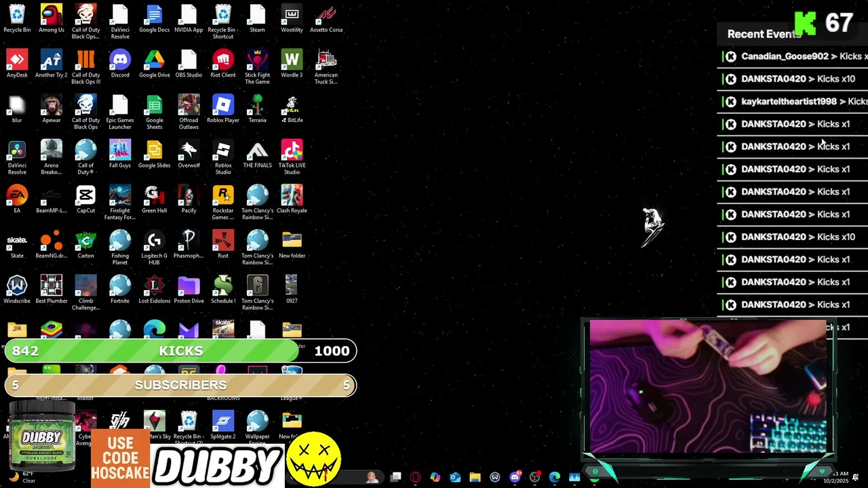
Task: Open the Wordle 3 icon
Action: click(x=292, y=64)
